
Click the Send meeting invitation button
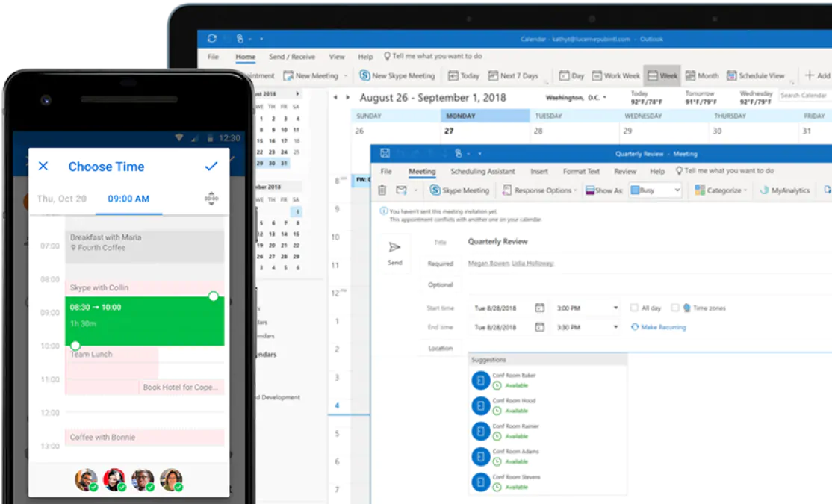(394, 252)
